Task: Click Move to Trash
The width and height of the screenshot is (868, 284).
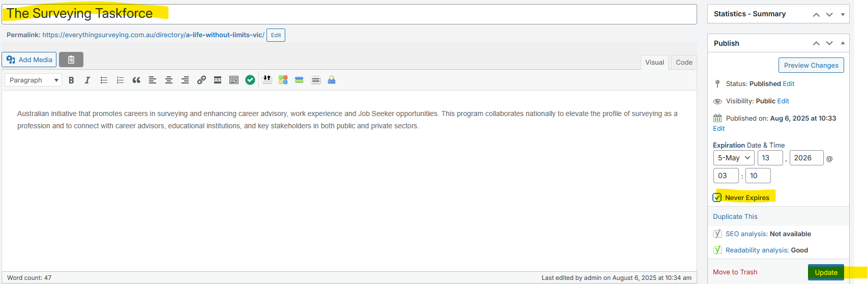Action: click(x=735, y=272)
